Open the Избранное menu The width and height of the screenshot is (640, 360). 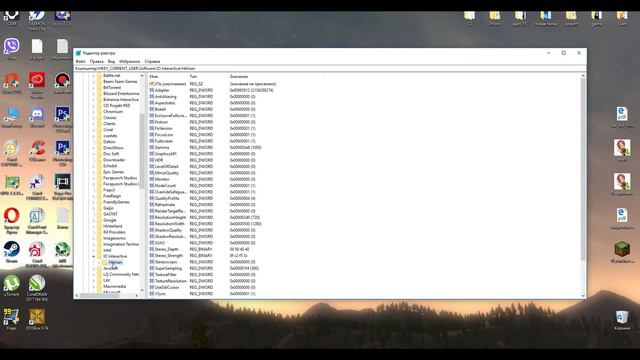pos(129,61)
